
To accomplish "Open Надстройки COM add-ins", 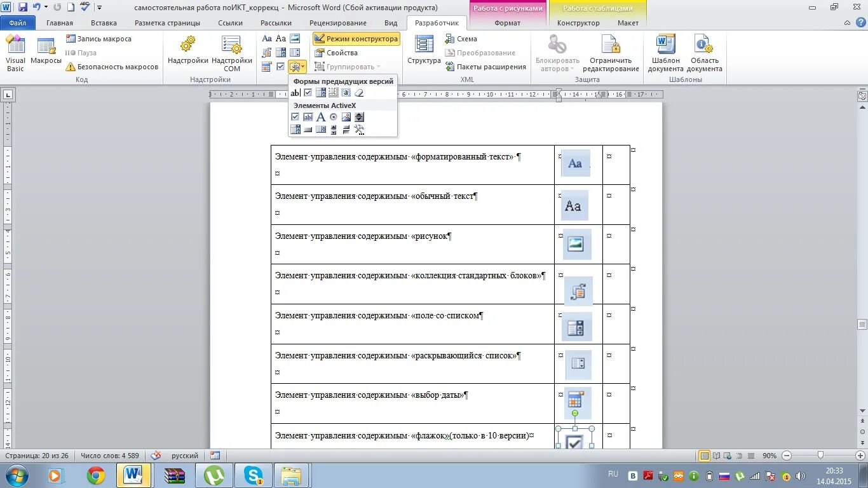I will point(232,53).
